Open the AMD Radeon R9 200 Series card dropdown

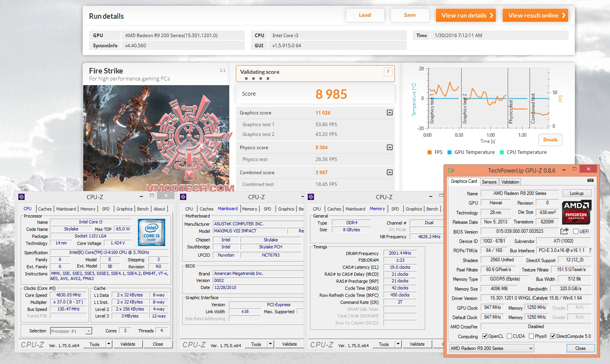(491, 348)
